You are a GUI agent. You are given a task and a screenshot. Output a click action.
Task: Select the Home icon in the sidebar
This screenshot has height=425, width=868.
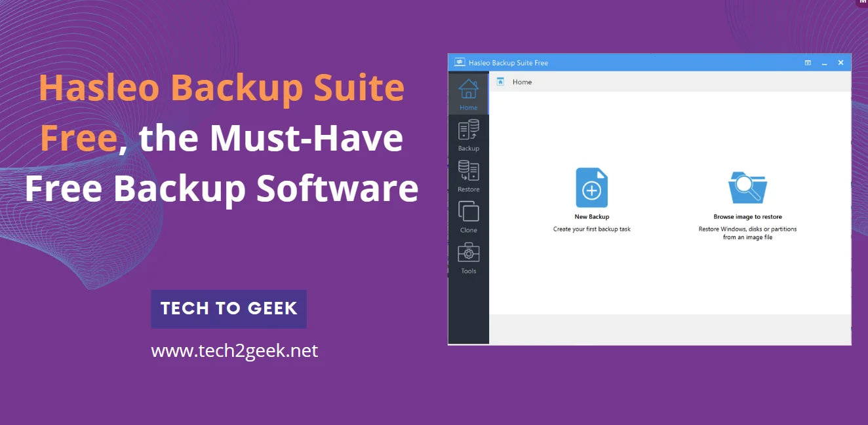pyautogui.click(x=468, y=88)
